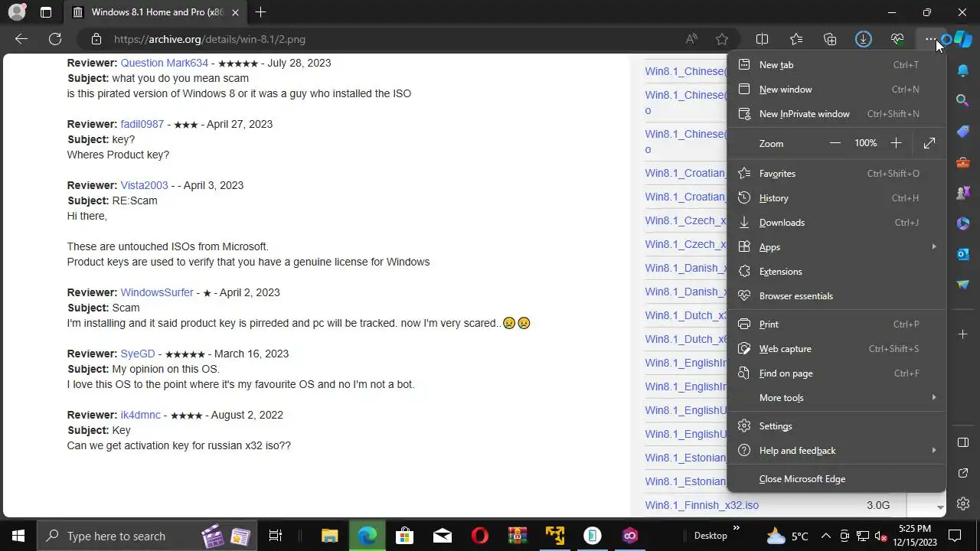Choose Close Microsoft Edge
Screen dimensions: 980x551
pyautogui.click(x=836, y=479)
